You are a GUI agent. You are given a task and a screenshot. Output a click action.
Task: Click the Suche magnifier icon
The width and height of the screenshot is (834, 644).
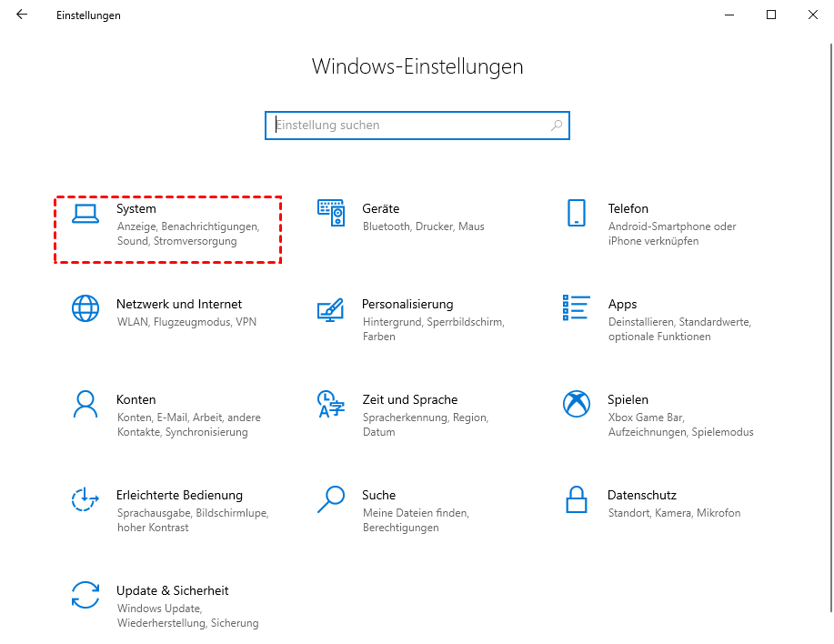coord(331,499)
